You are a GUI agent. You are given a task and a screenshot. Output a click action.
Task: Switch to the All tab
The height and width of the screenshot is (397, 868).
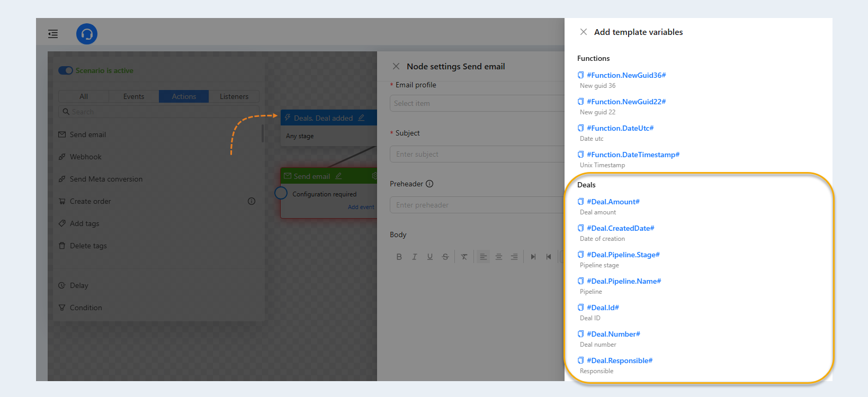tap(84, 96)
